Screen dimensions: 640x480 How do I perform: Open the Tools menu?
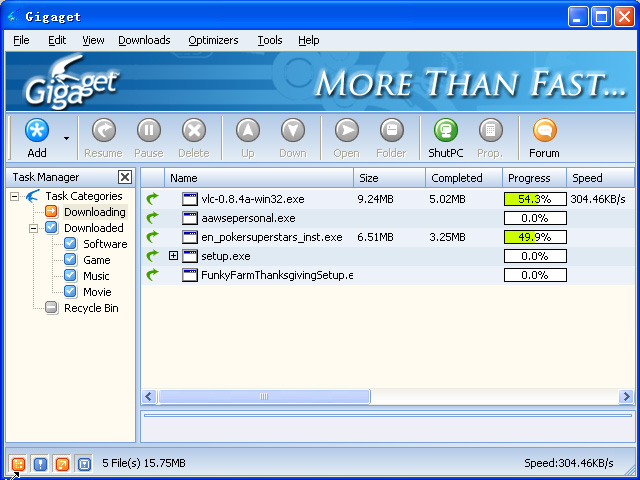click(270, 40)
